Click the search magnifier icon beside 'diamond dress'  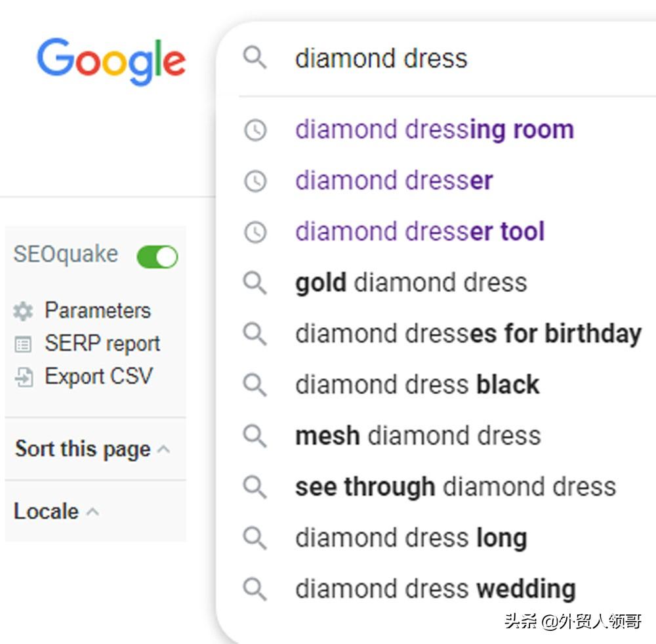point(255,58)
